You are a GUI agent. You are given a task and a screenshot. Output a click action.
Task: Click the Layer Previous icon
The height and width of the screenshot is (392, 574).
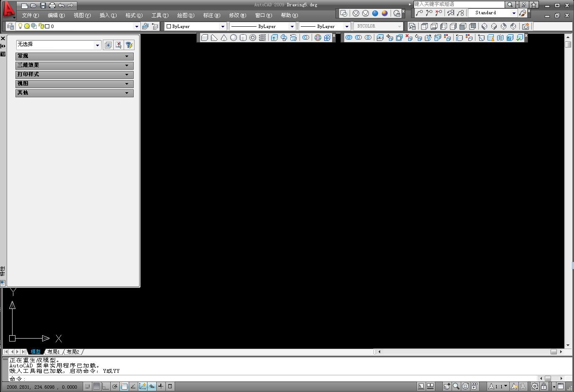coord(155,26)
